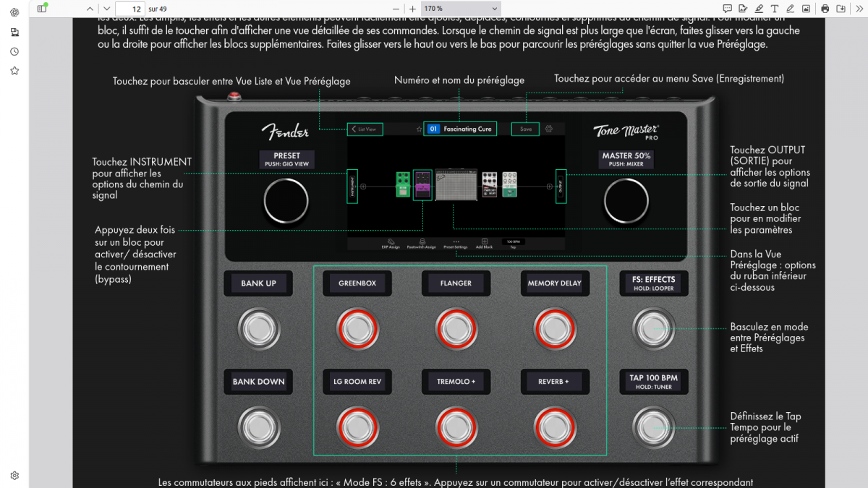
Task: Select the highlight tool
Action: click(x=759, y=9)
